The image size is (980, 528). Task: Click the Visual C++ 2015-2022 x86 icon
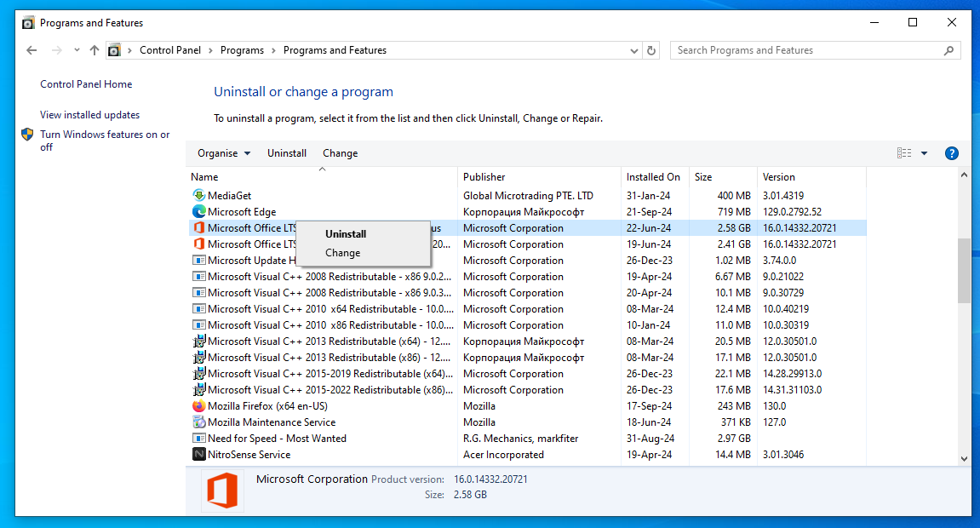198,390
